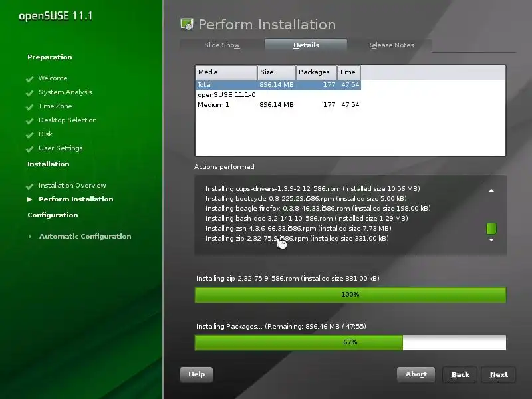Click the checkmark beside Disk
The height and width of the screenshot is (399, 532).
[x=30, y=135]
